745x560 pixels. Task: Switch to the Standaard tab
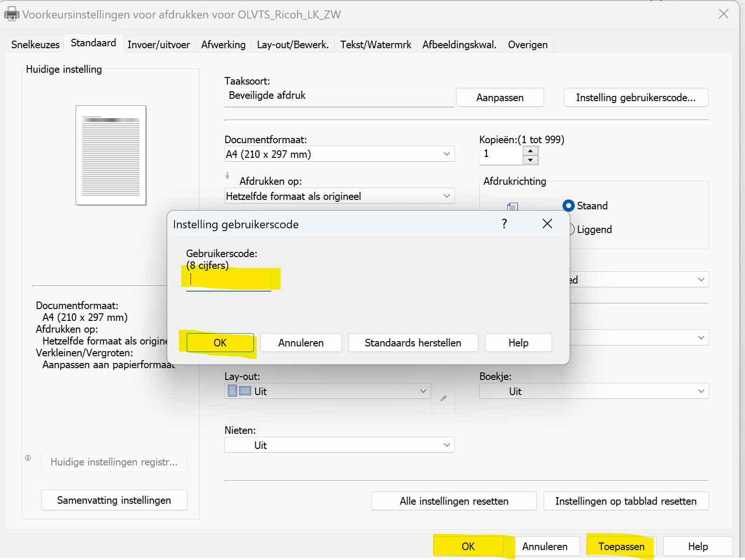click(94, 43)
